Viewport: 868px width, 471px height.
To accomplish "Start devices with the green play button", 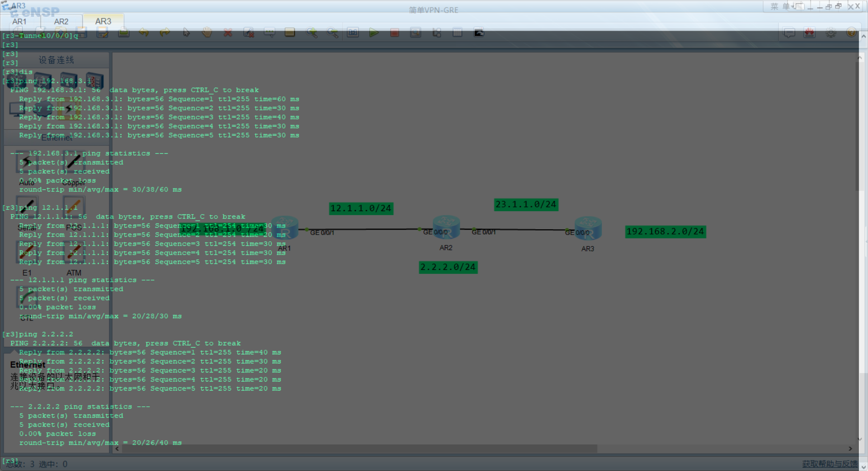I will click(374, 33).
